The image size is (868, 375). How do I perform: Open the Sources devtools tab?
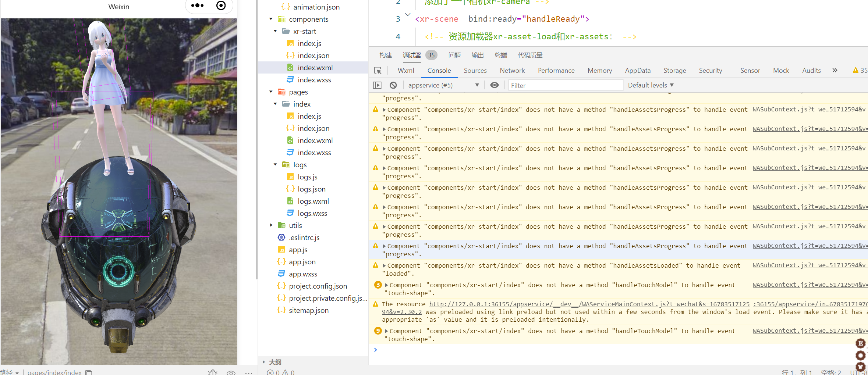[x=475, y=71]
